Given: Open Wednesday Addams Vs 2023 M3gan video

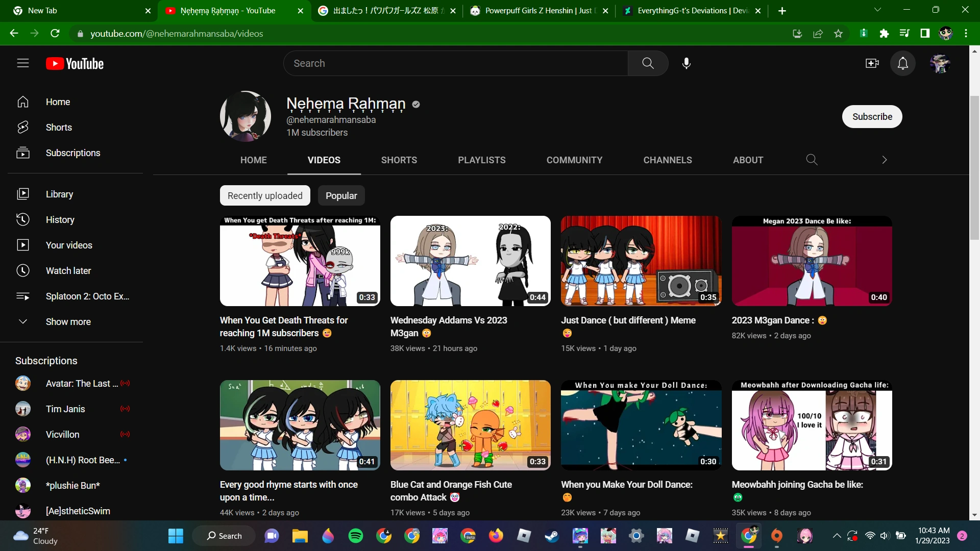Looking at the screenshot, I should (x=470, y=261).
